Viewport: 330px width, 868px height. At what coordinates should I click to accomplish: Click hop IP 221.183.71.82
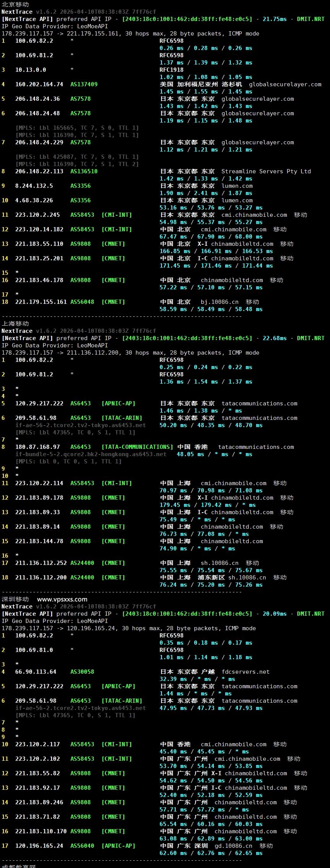point(37,817)
